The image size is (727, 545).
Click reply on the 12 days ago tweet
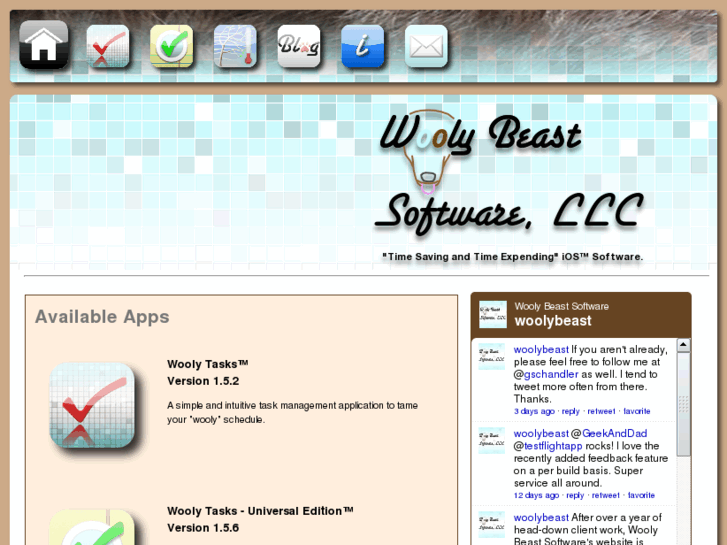click(575, 495)
